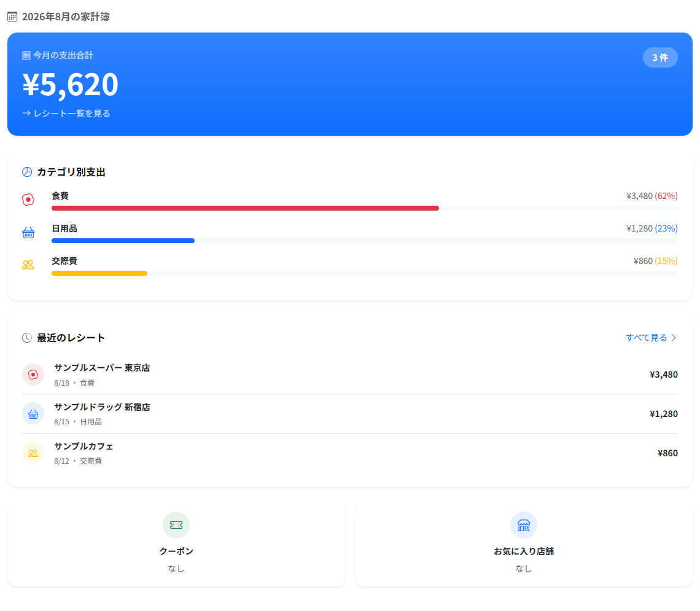
Task: Click the blue basket icon for 日用品 category
Action: [x=28, y=233]
